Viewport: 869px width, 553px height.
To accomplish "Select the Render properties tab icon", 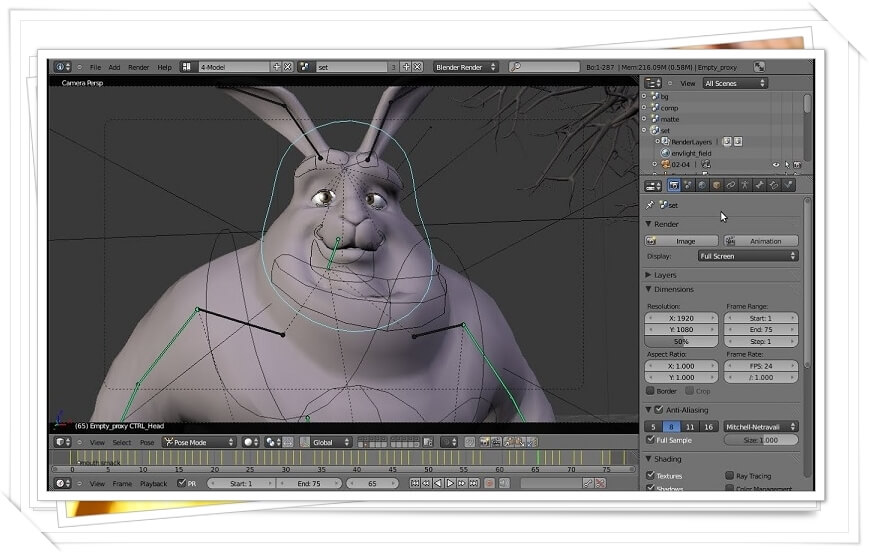I will [x=674, y=186].
